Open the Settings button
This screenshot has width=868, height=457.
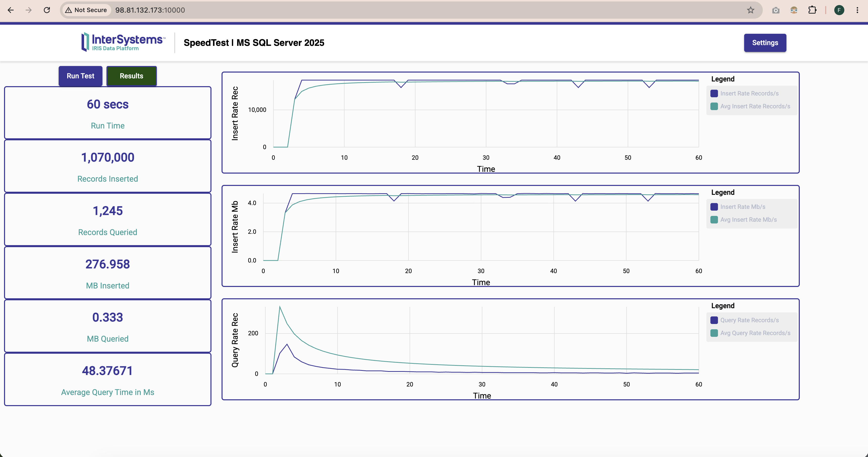(765, 43)
